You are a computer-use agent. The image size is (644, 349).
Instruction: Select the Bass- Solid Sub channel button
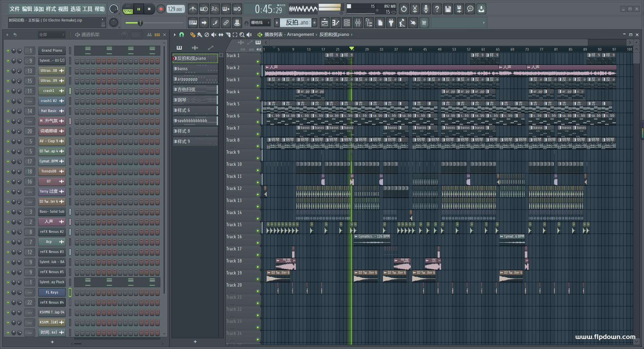[x=52, y=211]
